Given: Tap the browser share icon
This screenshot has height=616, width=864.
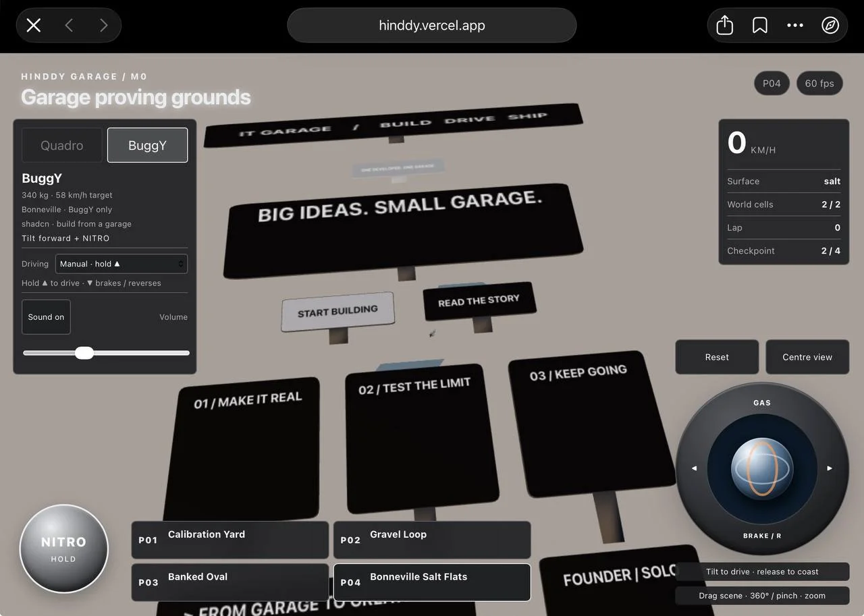Looking at the screenshot, I should coord(724,26).
